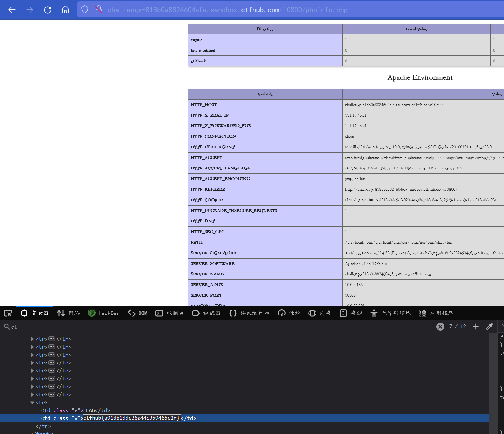Expand the fifth collapsed tr node
The width and height of the screenshot is (504, 434).
pyautogui.click(x=32, y=371)
